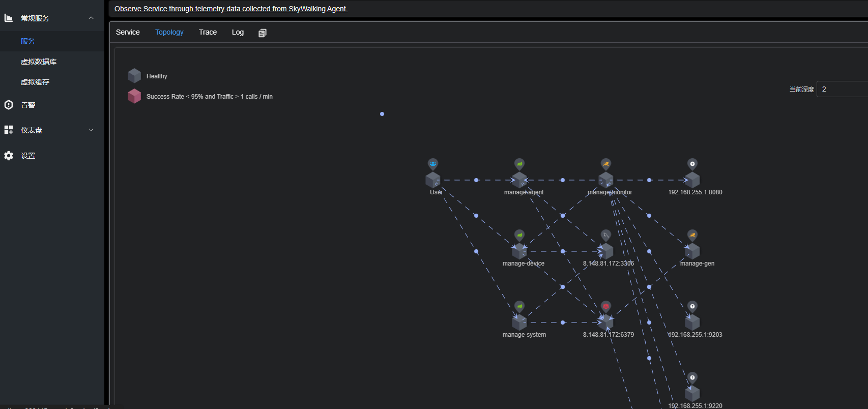Click the copy icon beside Log tab
This screenshot has width=868, height=409.
pyautogui.click(x=263, y=33)
